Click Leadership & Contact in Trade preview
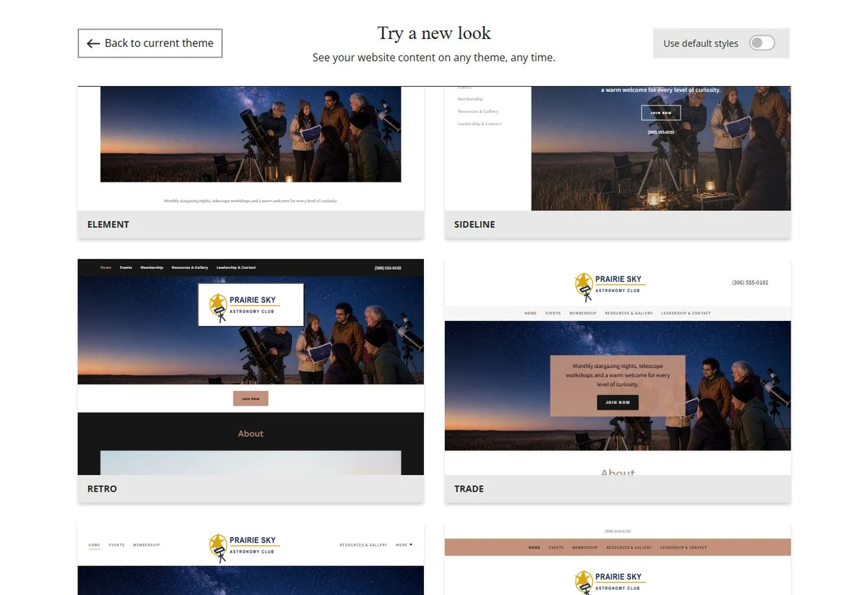 click(686, 313)
